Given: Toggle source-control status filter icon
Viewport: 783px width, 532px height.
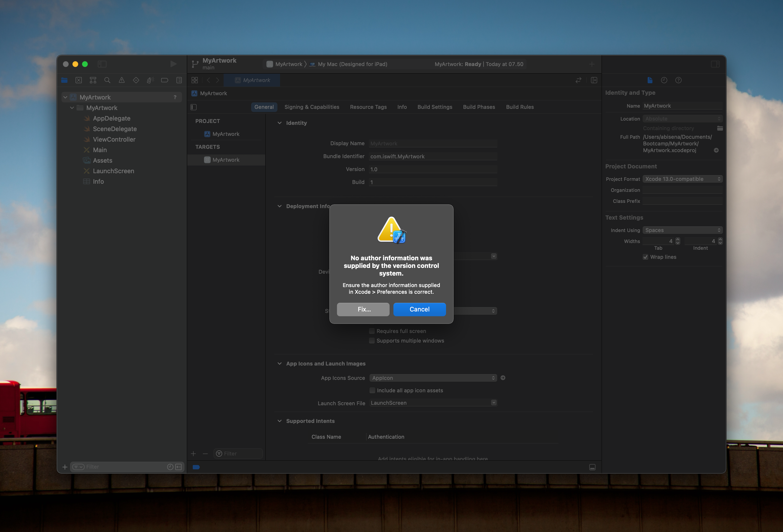Looking at the screenshot, I should coord(179,467).
